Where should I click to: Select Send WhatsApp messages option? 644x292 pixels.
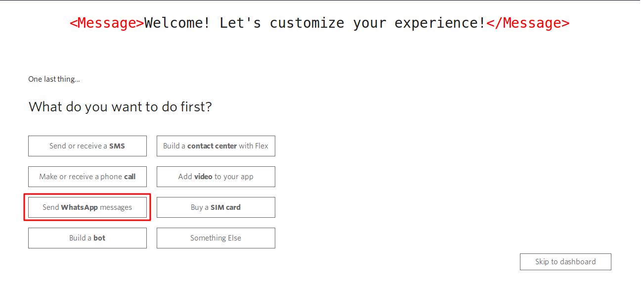(x=87, y=207)
